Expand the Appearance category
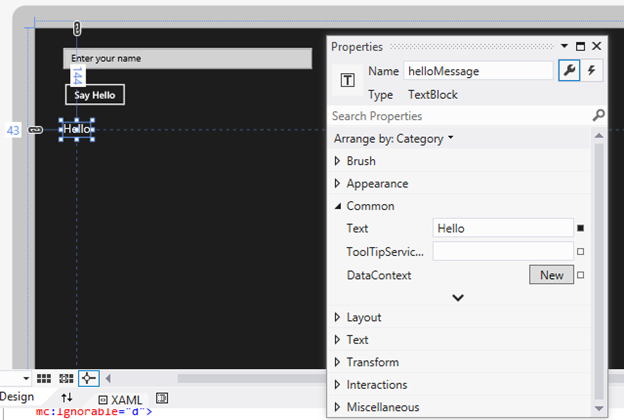This screenshot has height=420, width=624. [337, 184]
